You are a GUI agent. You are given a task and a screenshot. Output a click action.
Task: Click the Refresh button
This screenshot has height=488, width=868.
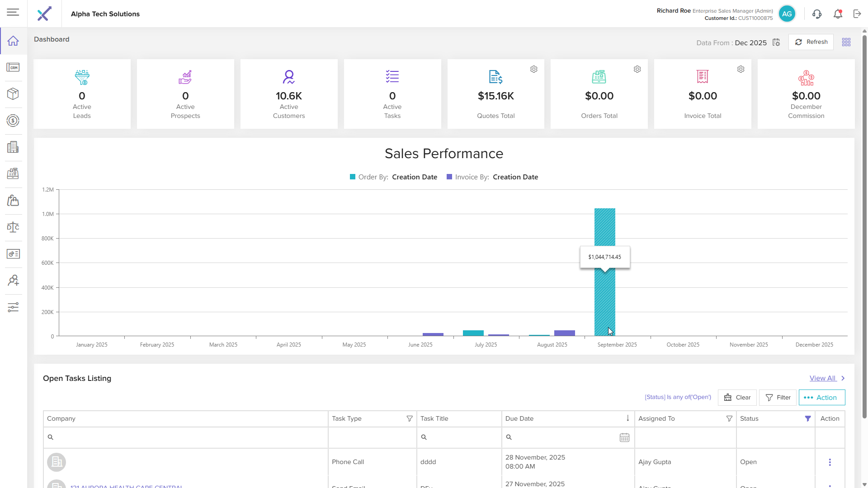coord(811,42)
